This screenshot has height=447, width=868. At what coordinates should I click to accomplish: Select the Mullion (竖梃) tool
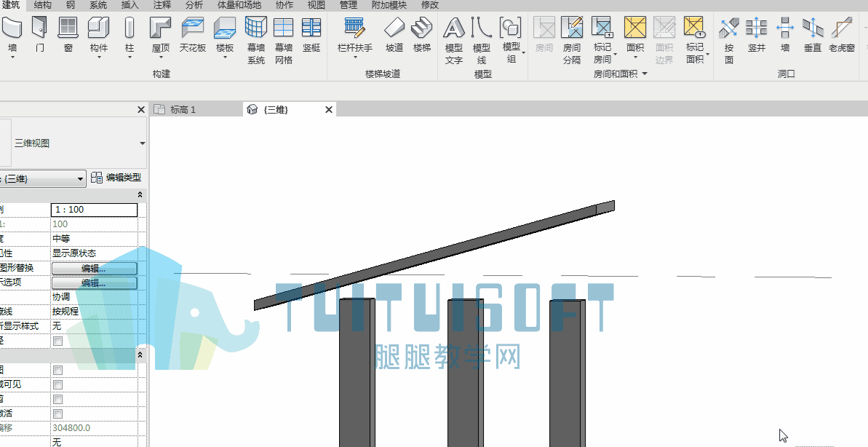tap(311, 34)
